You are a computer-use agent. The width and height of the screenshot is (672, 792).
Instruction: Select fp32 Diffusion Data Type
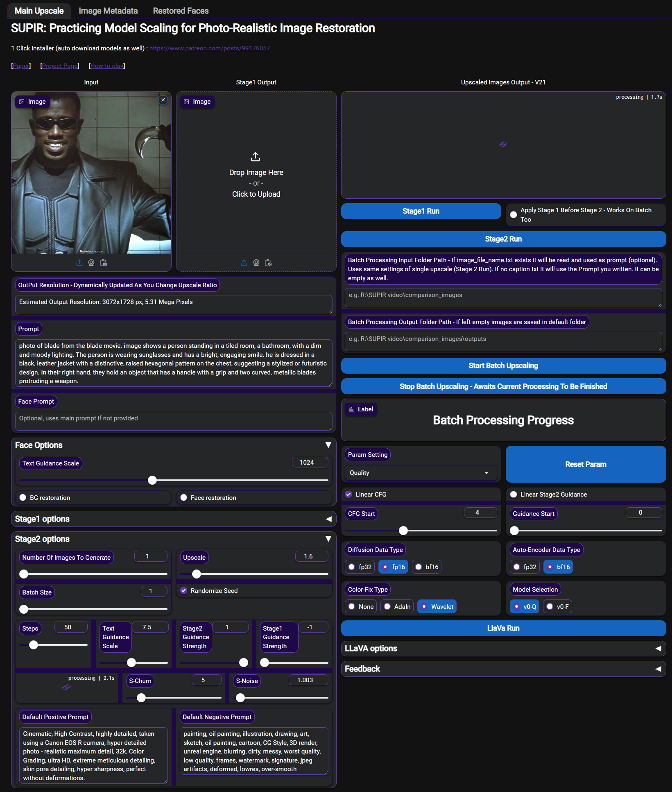click(x=360, y=567)
